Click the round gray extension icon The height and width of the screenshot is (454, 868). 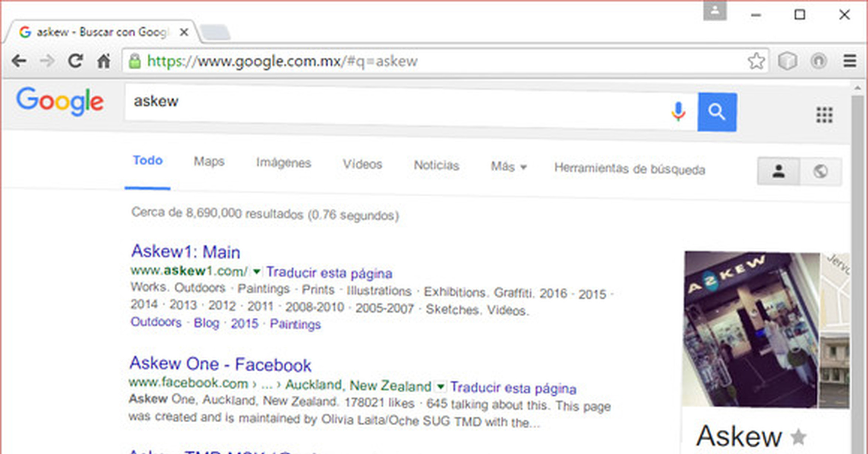tap(819, 61)
